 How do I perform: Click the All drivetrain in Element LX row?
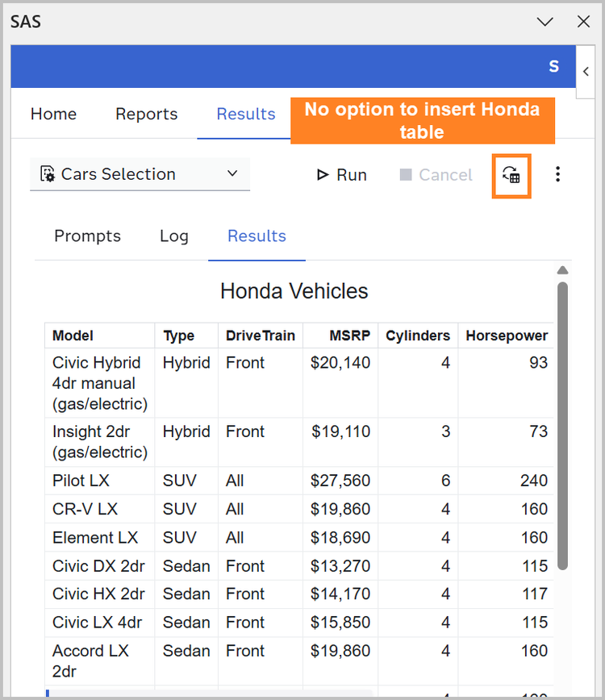click(x=235, y=537)
